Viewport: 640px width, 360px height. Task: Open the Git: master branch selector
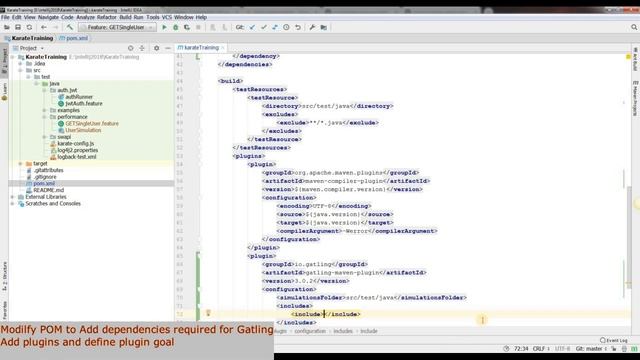[591, 349]
